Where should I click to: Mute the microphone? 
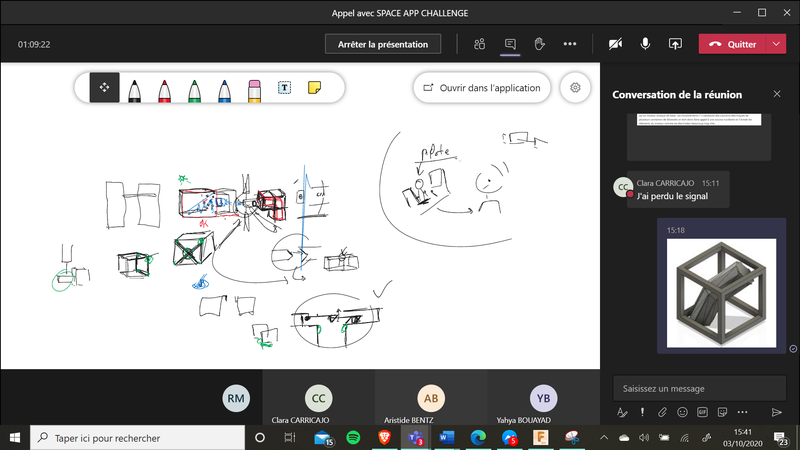point(645,44)
